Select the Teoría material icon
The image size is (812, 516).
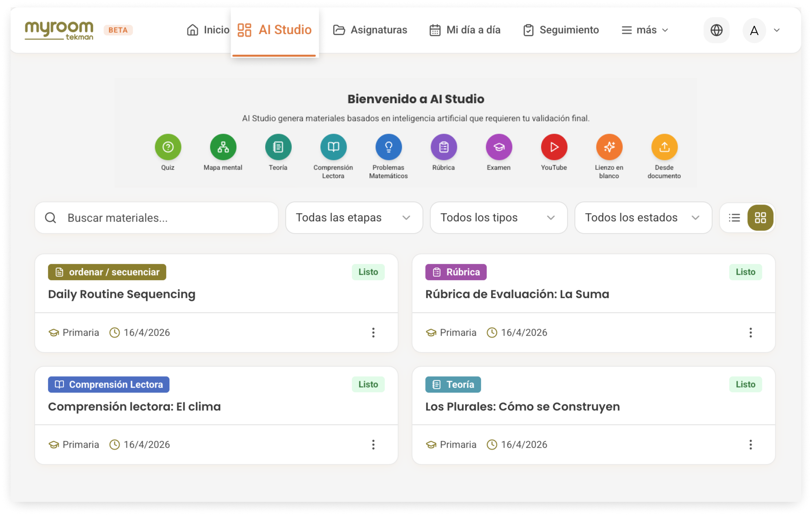pos(278,147)
